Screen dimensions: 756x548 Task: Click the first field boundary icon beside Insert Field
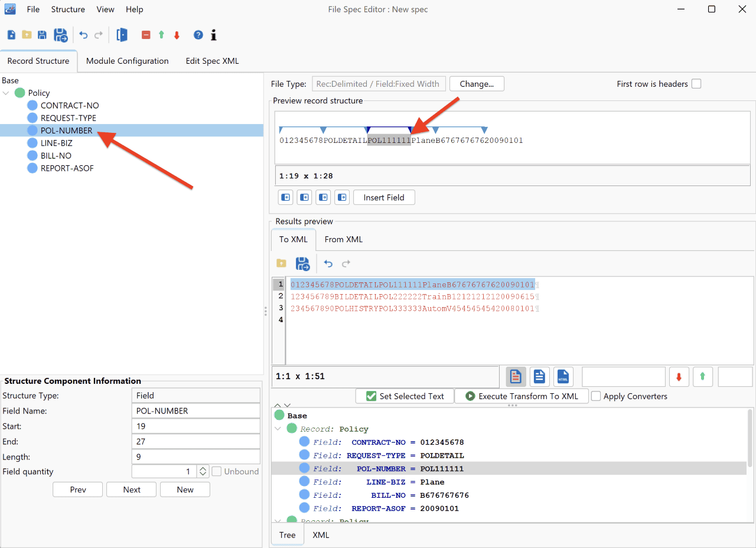(285, 197)
